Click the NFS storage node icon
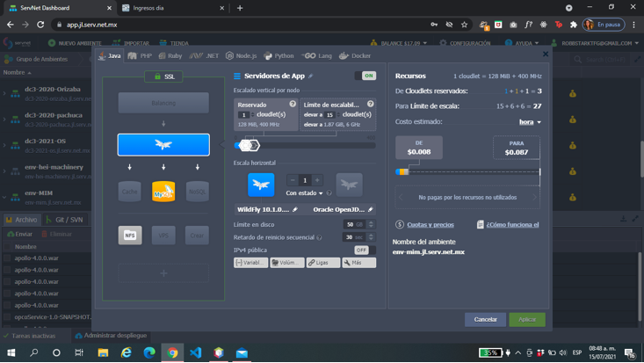 [x=129, y=235]
